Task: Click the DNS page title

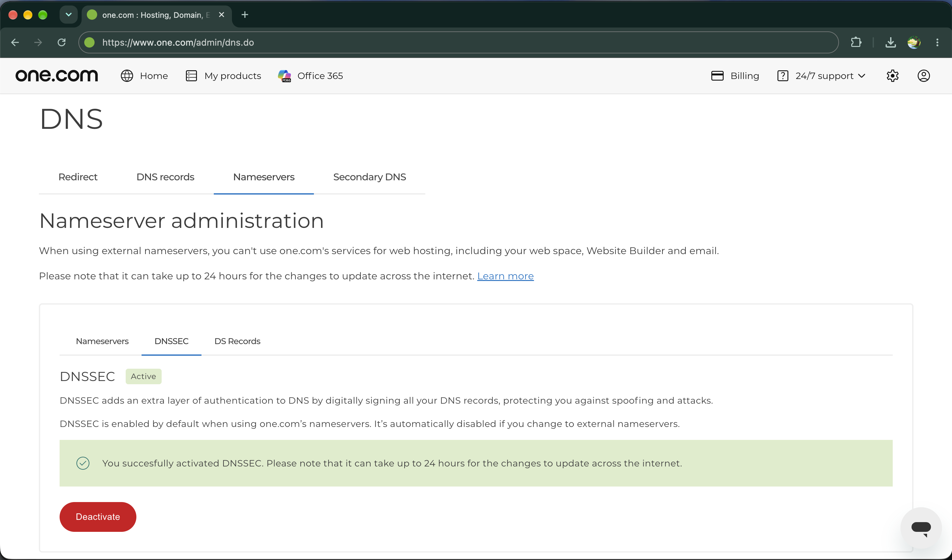Action: pyautogui.click(x=71, y=119)
